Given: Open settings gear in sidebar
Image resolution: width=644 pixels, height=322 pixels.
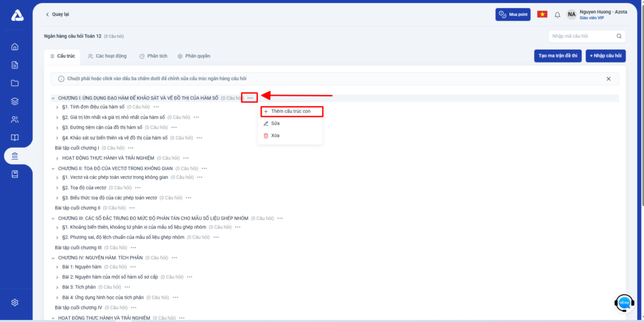Looking at the screenshot, I should [x=15, y=303].
